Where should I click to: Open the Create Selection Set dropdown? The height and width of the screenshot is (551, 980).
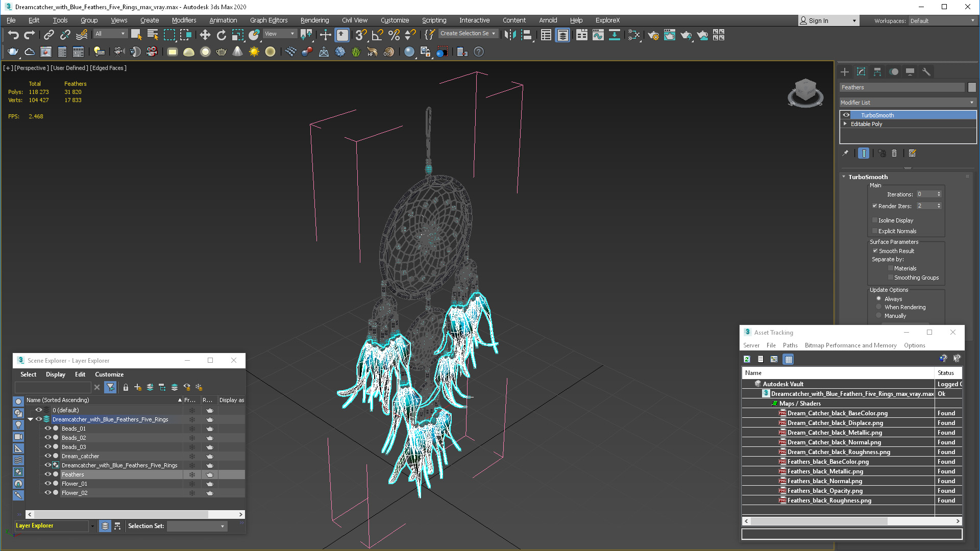pos(468,34)
